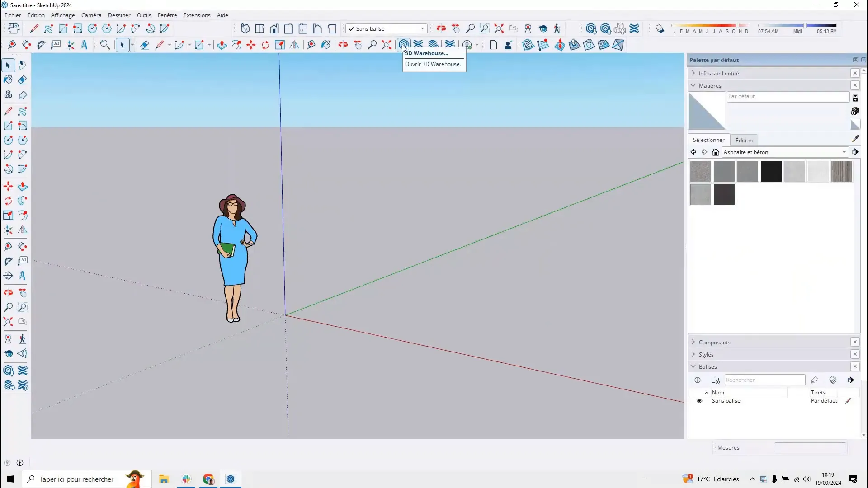Select the Stamp sandbox tool

pyautogui.click(x=574, y=45)
